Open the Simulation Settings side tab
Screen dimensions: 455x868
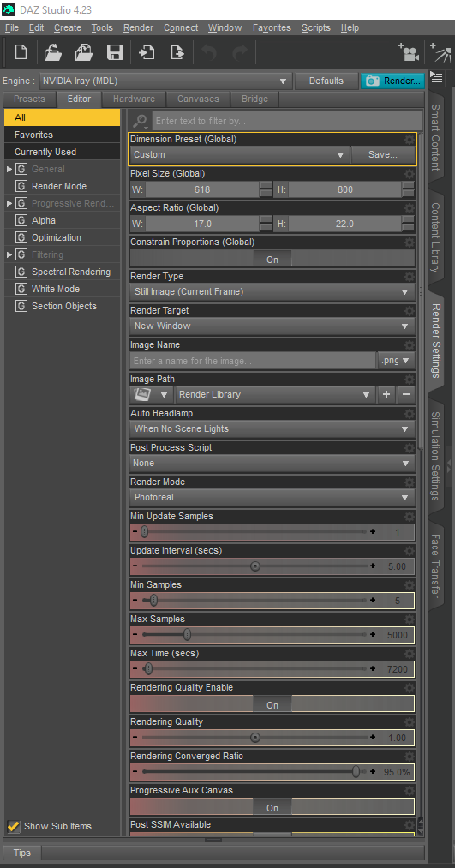coord(435,456)
